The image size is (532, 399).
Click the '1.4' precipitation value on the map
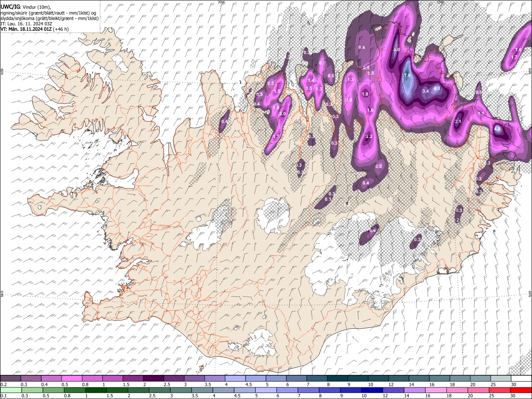(311, 80)
